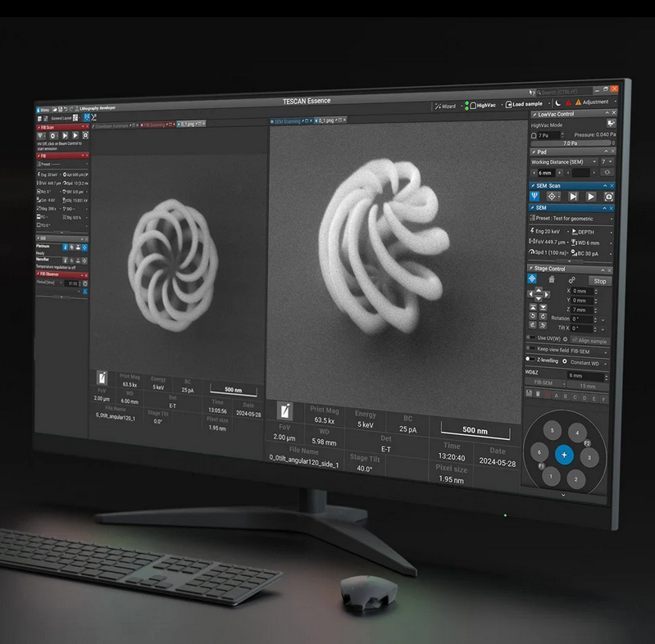The width and height of the screenshot is (655, 644).
Task: Toggle the Use UV(W) switch
Action: 531,338
